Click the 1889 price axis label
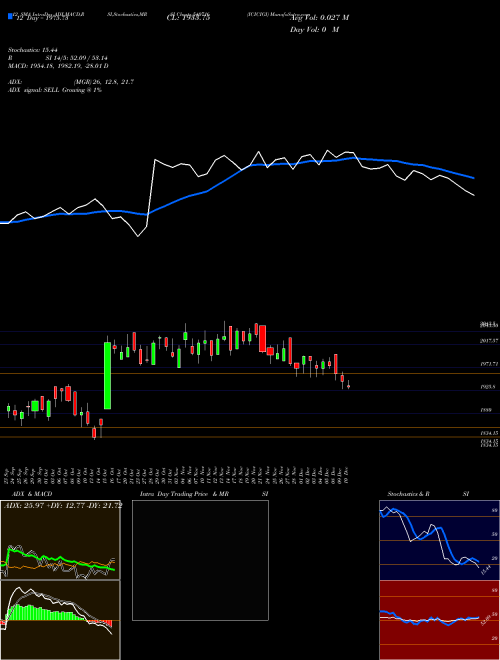The image size is (500, 660). 487,410
